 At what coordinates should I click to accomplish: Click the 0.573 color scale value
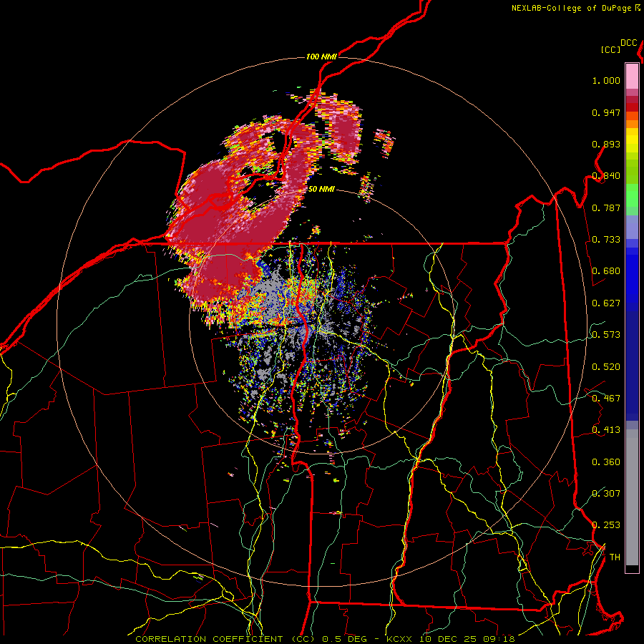[x=606, y=335]
